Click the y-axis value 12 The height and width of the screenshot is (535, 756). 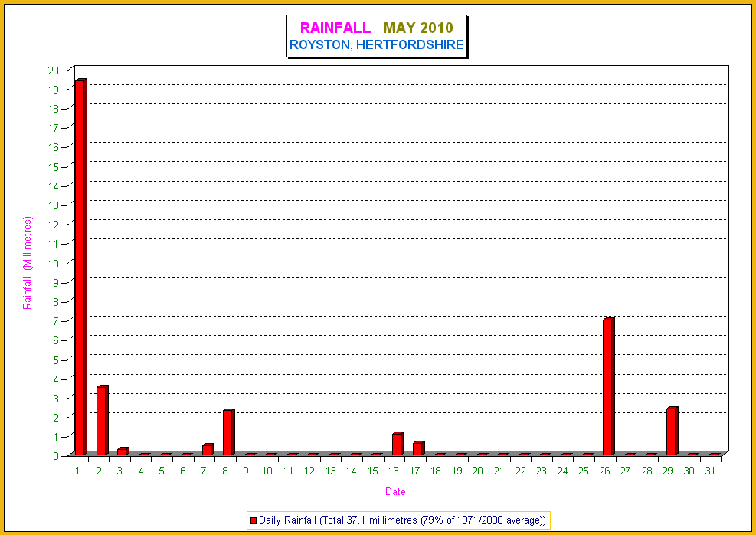53,225
